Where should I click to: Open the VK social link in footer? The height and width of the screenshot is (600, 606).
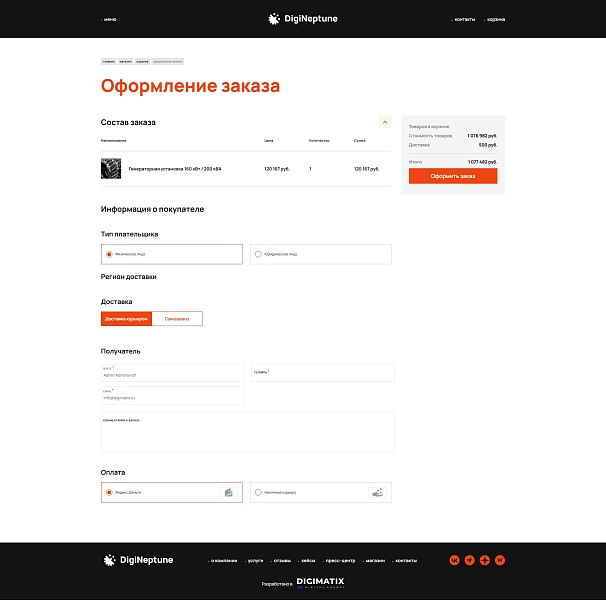454,560
